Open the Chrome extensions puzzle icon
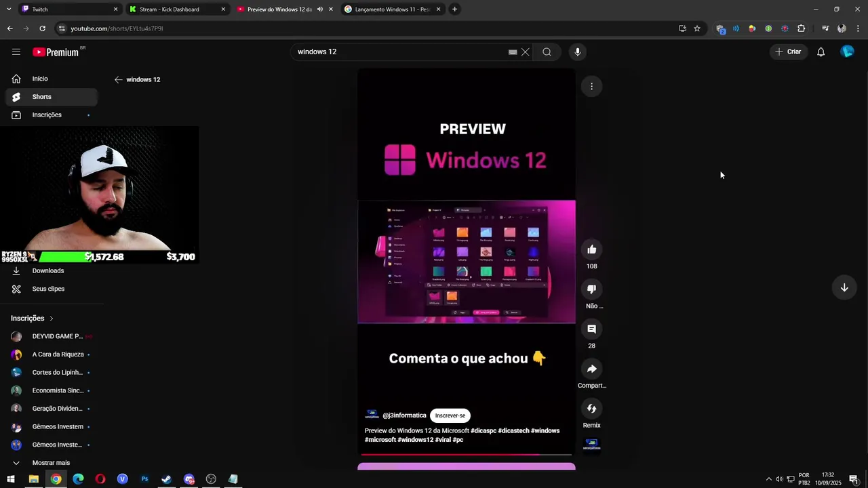Image resolution: width=868 pixels, height=488 pixels. tap(801, 28)
